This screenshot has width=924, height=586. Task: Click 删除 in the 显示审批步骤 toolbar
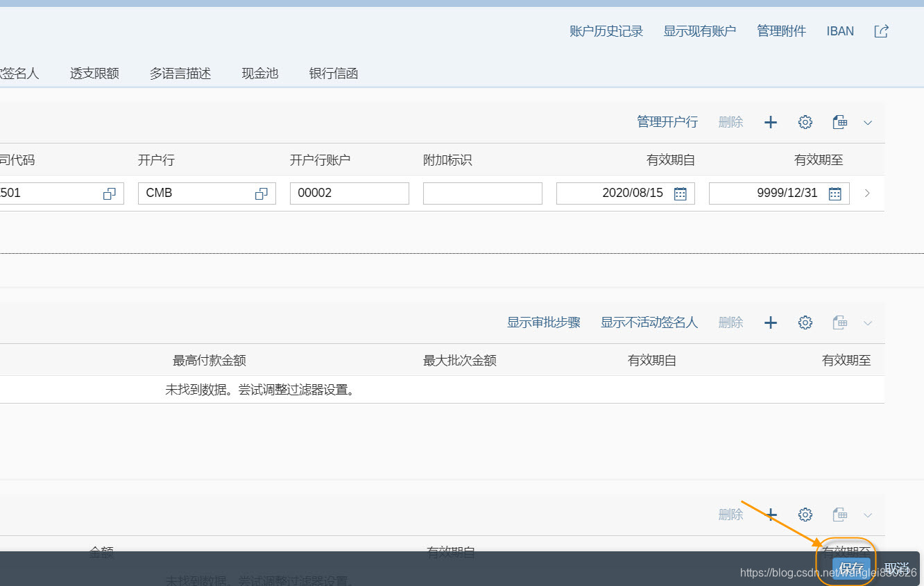(731, 322)
